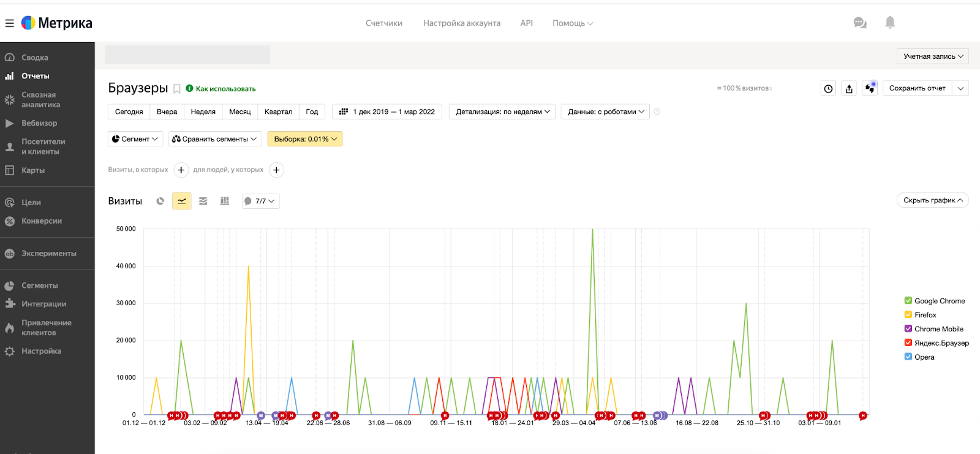Open the annotations 7/7 dropdown
Viewport: 980px width, 454px height.
click(x=260, y=201)
